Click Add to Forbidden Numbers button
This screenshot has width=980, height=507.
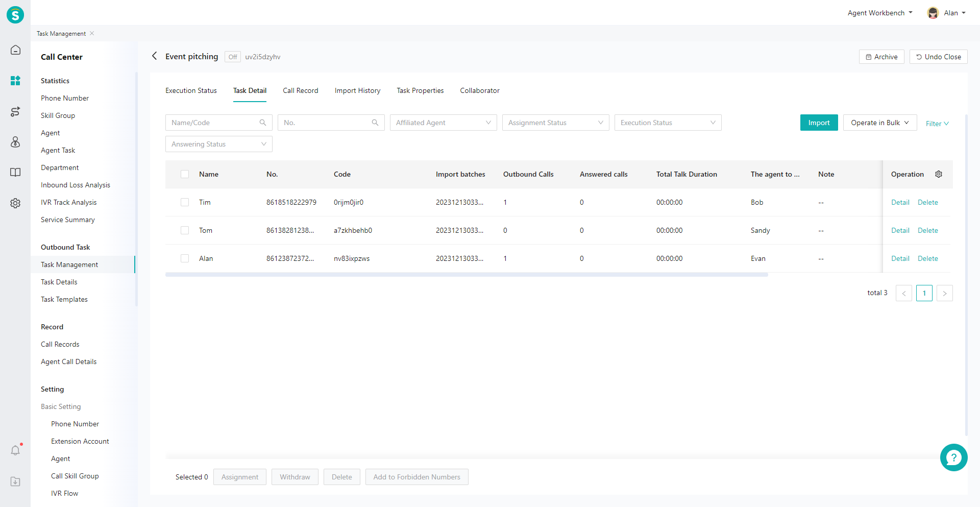(416, 477)
